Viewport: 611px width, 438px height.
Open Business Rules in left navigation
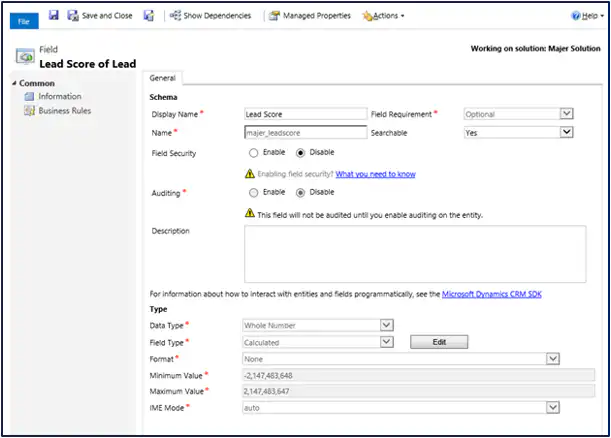pos(64,111)
